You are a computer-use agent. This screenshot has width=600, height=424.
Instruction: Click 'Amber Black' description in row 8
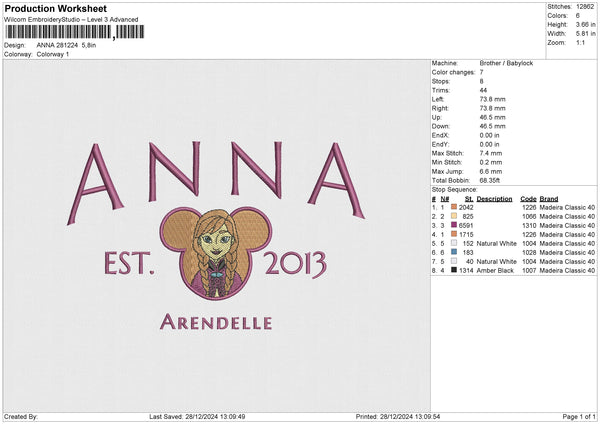click(495, 271)
